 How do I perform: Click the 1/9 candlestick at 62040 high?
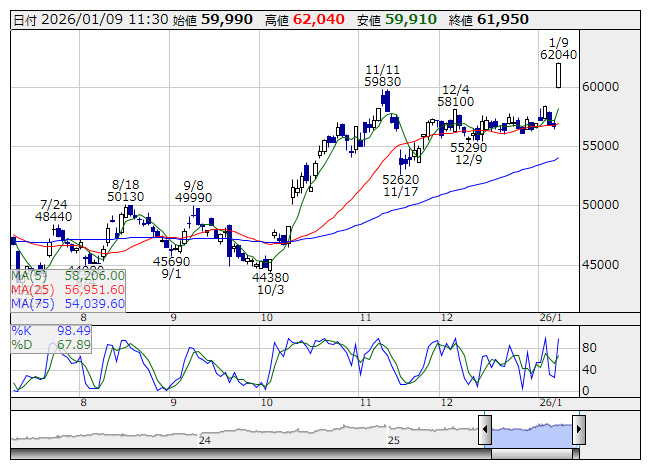[558, 74]
